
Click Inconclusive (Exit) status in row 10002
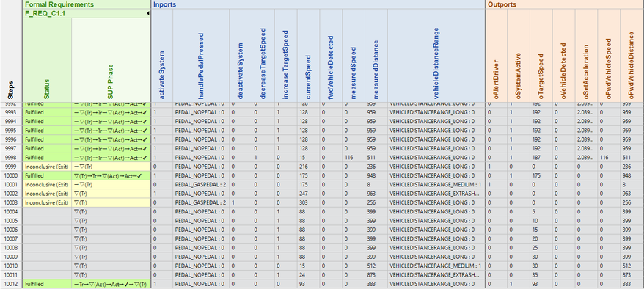(46, 194)
